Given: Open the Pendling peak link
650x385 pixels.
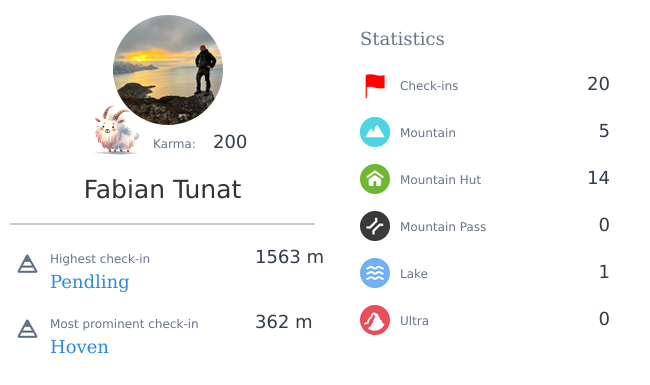Looking at the screenshot, I should [90, 282].
